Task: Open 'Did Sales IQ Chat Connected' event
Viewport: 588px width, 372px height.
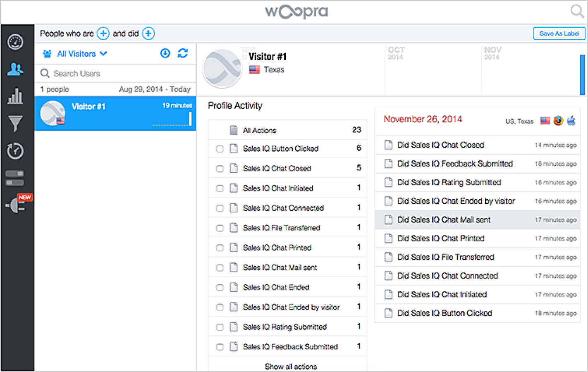Action: tap(478, 276)
